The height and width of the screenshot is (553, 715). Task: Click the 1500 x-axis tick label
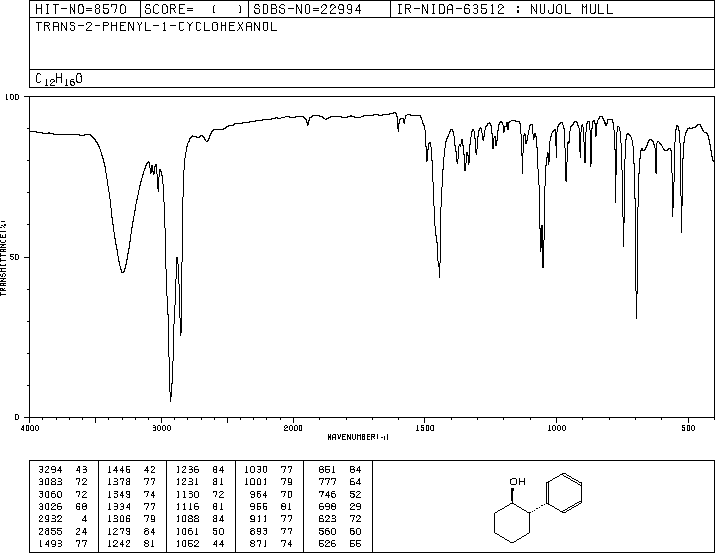(425, 428)
